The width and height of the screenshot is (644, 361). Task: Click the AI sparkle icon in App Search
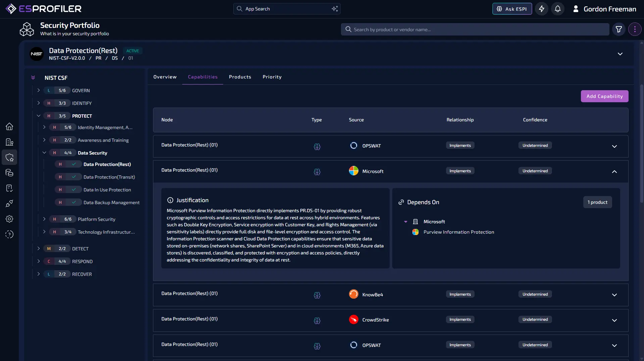335,9
